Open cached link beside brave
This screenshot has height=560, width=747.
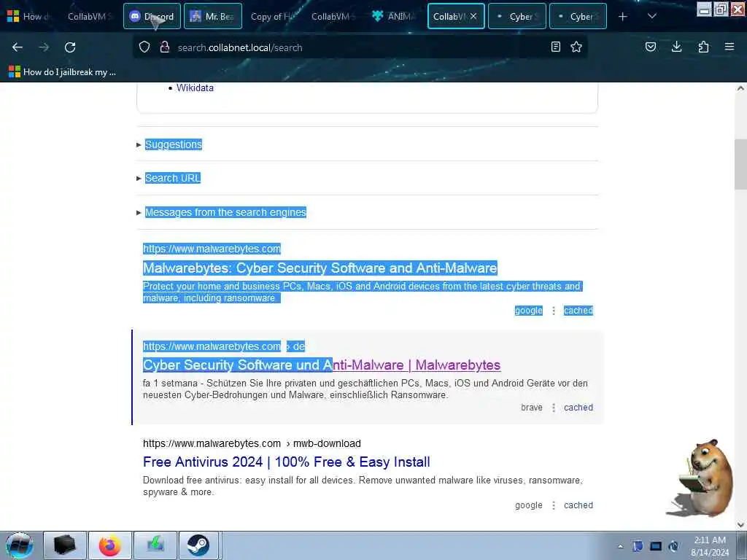(x=578, y=408)
